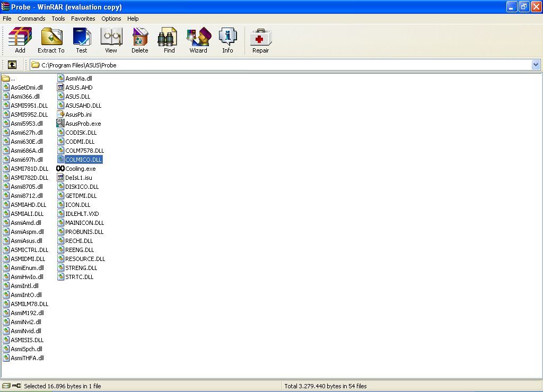The height and width of the screenshot is (392, 543).
Task: Open the View file icon
Action: [x=111, y=40]
